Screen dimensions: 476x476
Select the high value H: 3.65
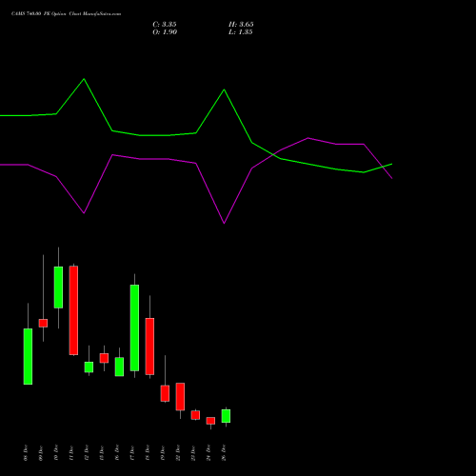pyautogui.click(x=241, y=25)
